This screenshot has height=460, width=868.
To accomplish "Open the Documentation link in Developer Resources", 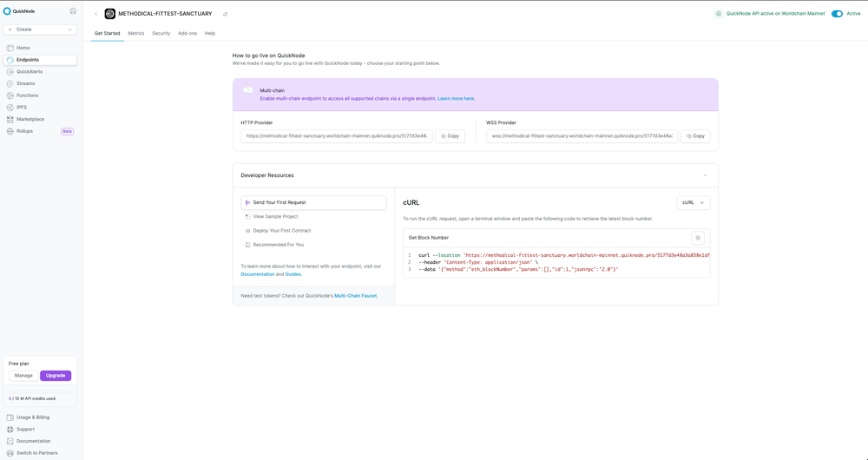I will pos(258,274).
